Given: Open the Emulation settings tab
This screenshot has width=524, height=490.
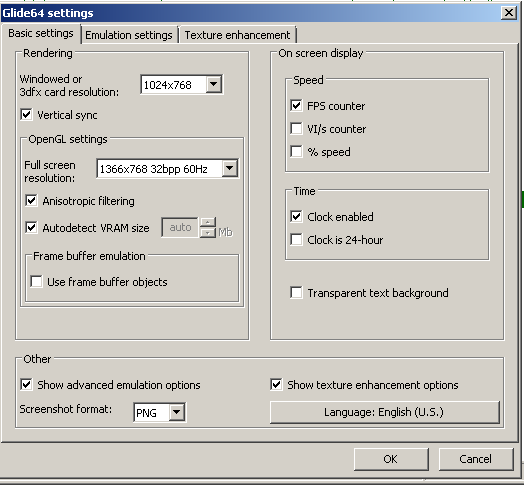Looking at the screenshot, I should 129,35.
